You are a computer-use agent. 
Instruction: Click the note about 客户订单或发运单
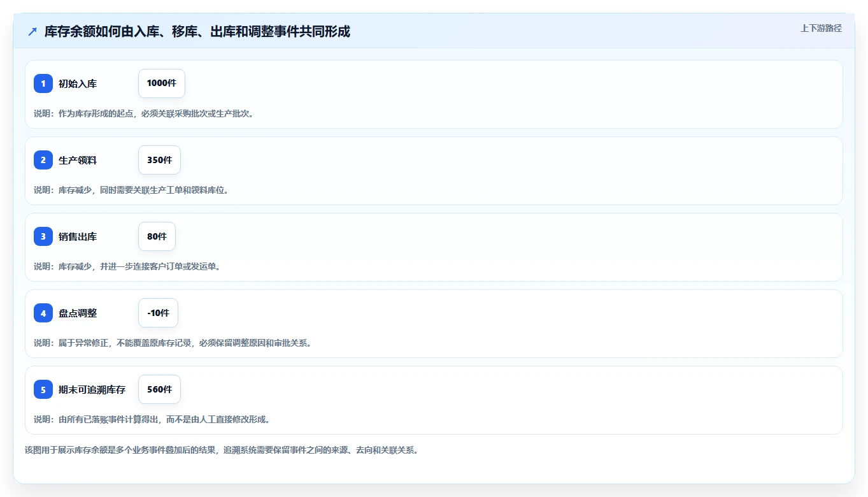click(127, 266)
